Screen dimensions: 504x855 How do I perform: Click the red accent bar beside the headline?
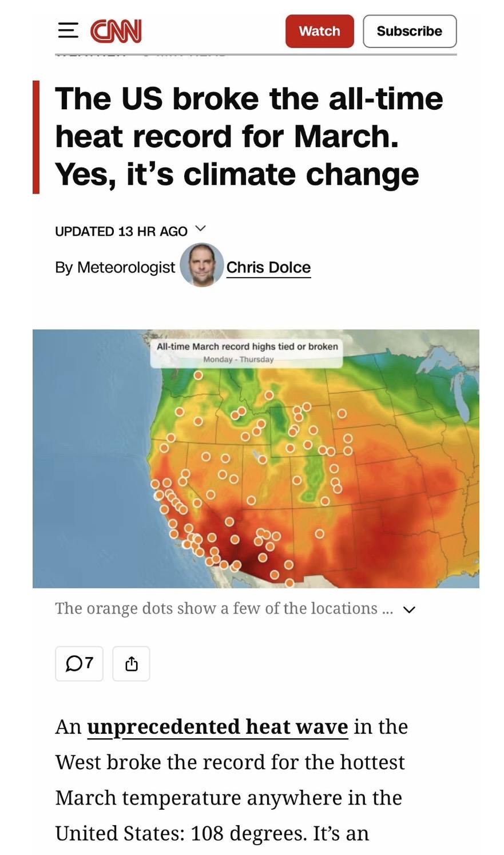pyautogui.click(x=36, y=137)
